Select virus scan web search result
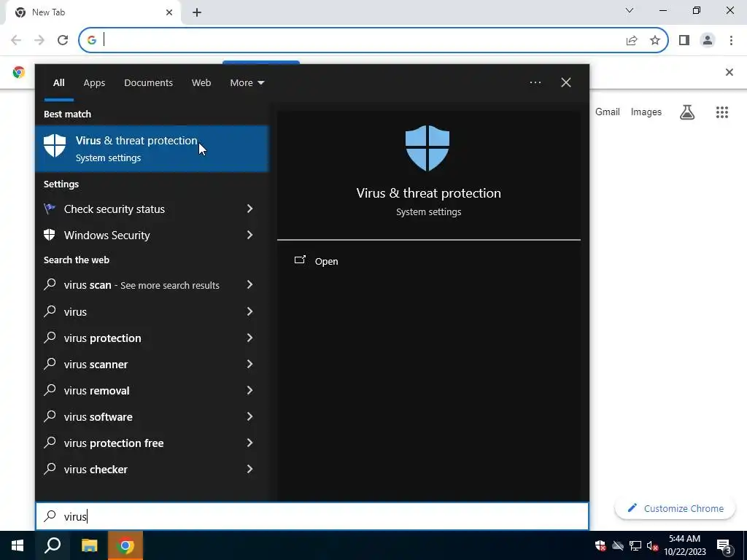The height and width of the screenshot is (560, 747). click(x=152, y=285)
